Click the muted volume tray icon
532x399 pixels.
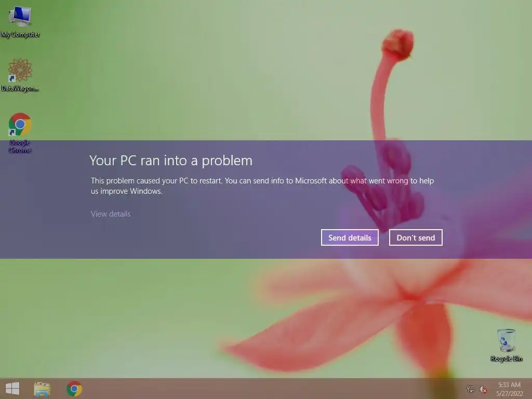[x=483, y=389]
